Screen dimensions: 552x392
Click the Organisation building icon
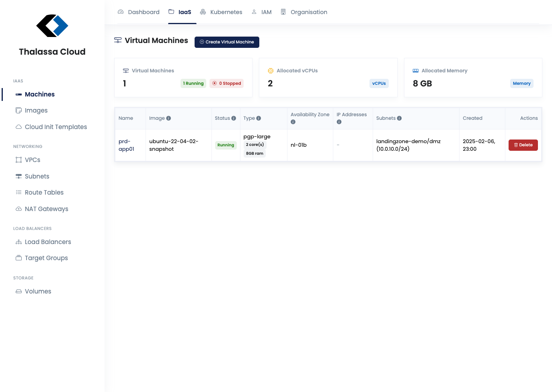pyautogui.click(x=283, y=12)
